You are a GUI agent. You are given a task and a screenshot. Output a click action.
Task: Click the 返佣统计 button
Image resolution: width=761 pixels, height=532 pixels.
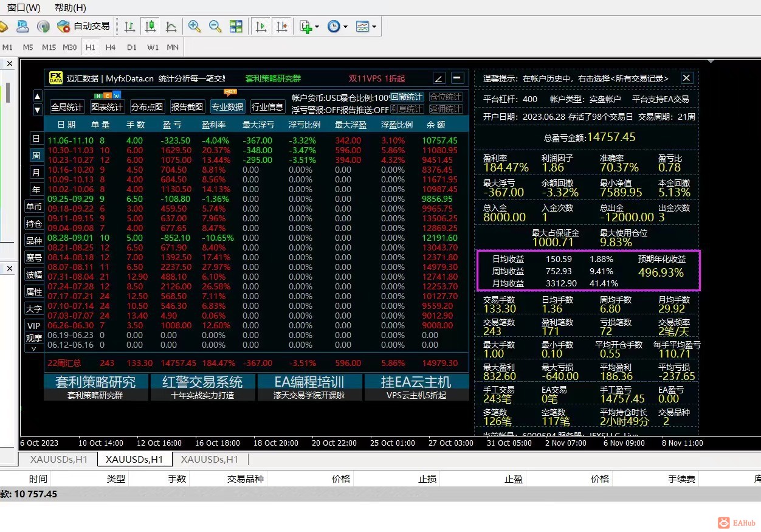tap(446, 109)
